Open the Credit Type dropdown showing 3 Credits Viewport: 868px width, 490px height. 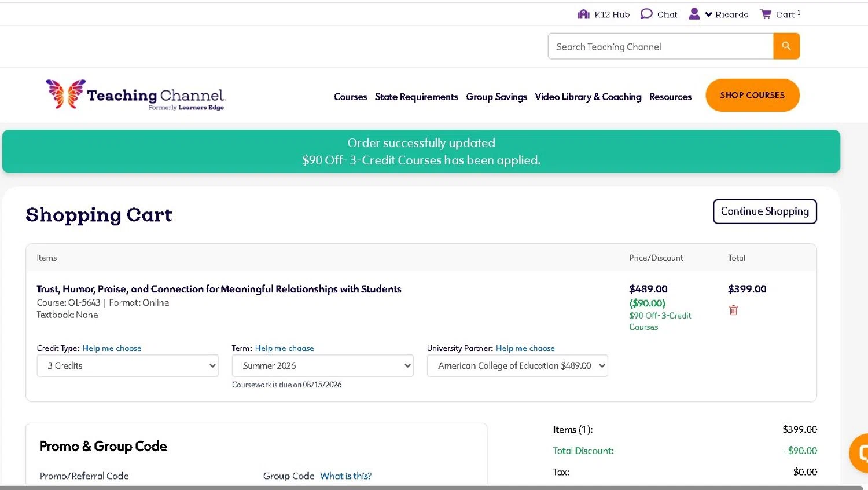click(127, 365)
